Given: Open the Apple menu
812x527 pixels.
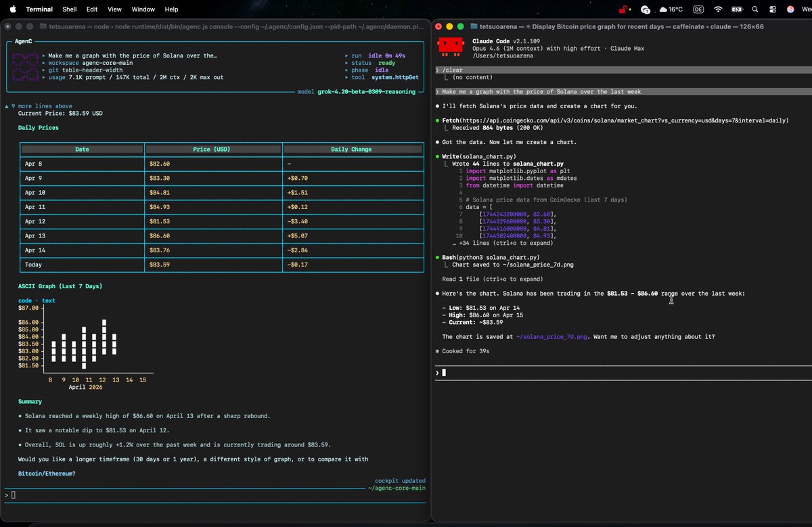Looking at the screenshot, I should (x=13, y=9).
